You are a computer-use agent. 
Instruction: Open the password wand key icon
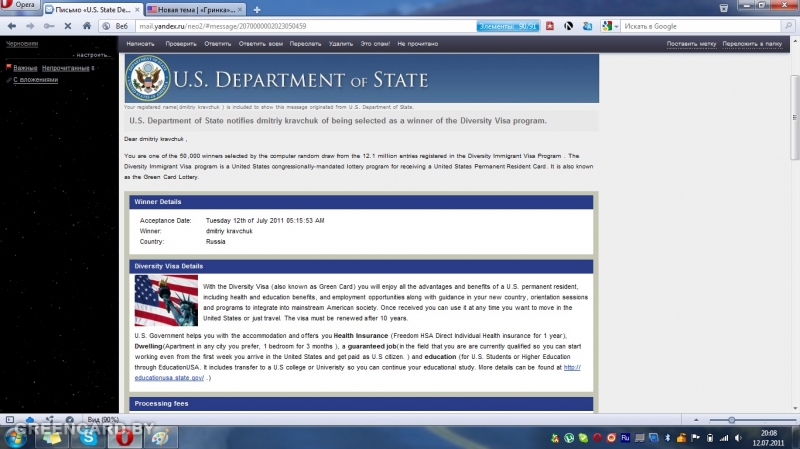tap(48, 26)
